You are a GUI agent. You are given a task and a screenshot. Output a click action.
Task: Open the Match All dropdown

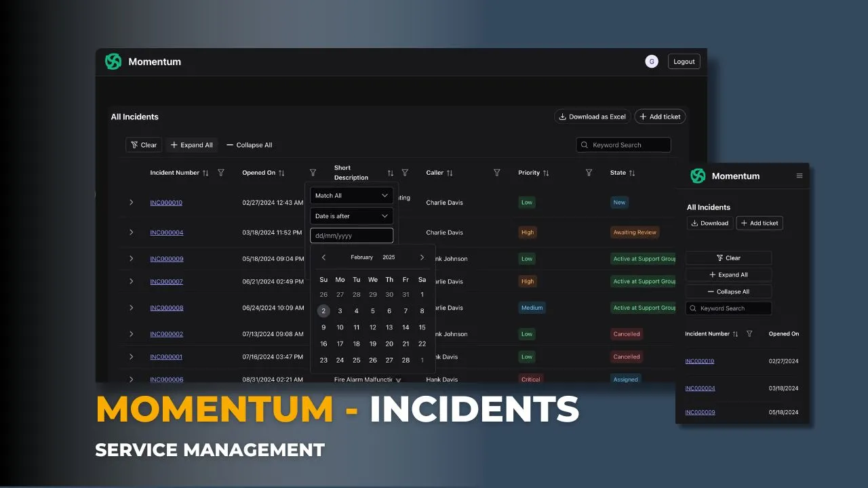click(351, 195)
